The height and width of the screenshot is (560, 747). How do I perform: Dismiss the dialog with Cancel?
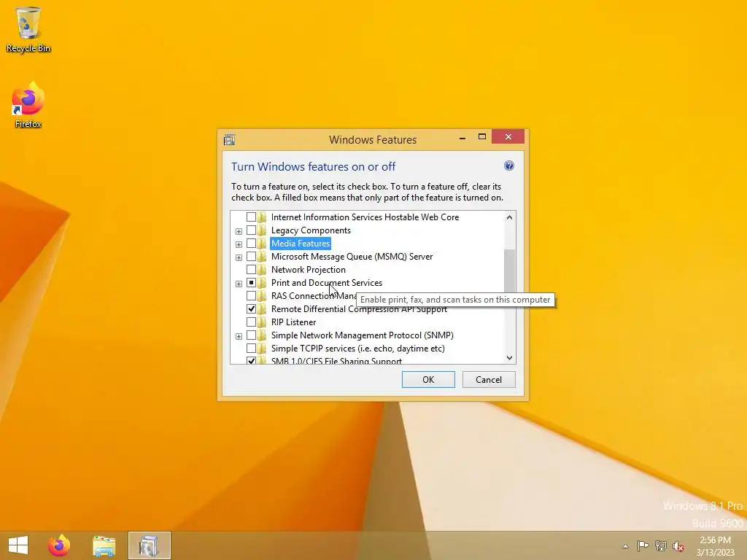point(489,379)
